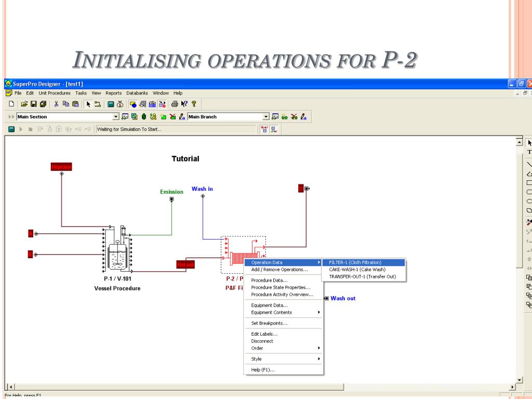Click Disconnect in the context menu

pos(283,341)
